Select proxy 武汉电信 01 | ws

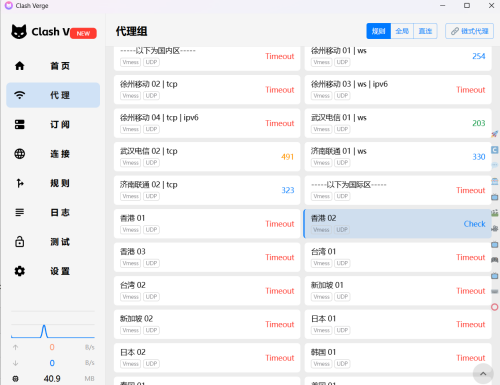coord(398,123)
